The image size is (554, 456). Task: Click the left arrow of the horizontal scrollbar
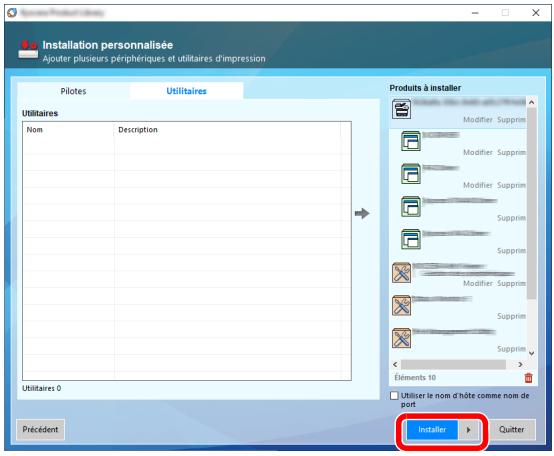(395, 365)
